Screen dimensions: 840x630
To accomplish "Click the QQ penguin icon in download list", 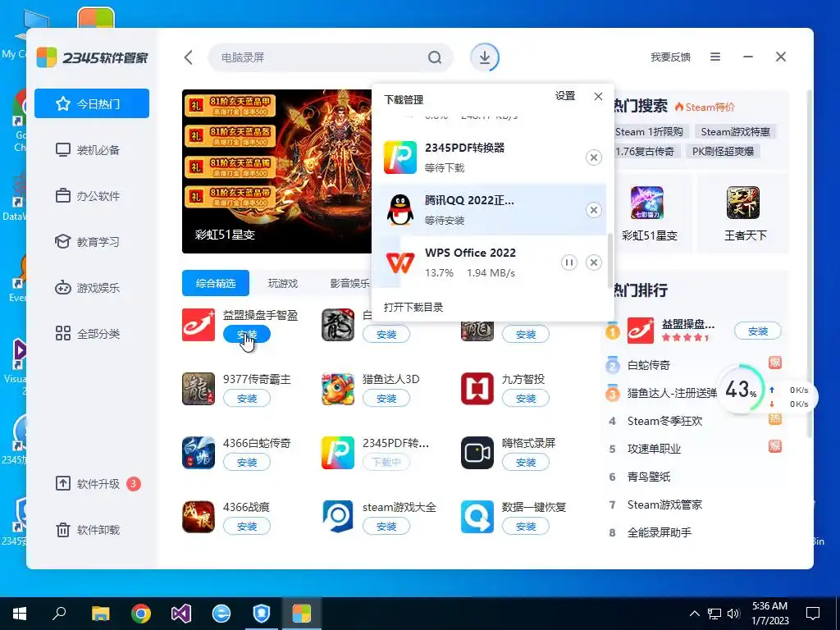I will [400, 210].
